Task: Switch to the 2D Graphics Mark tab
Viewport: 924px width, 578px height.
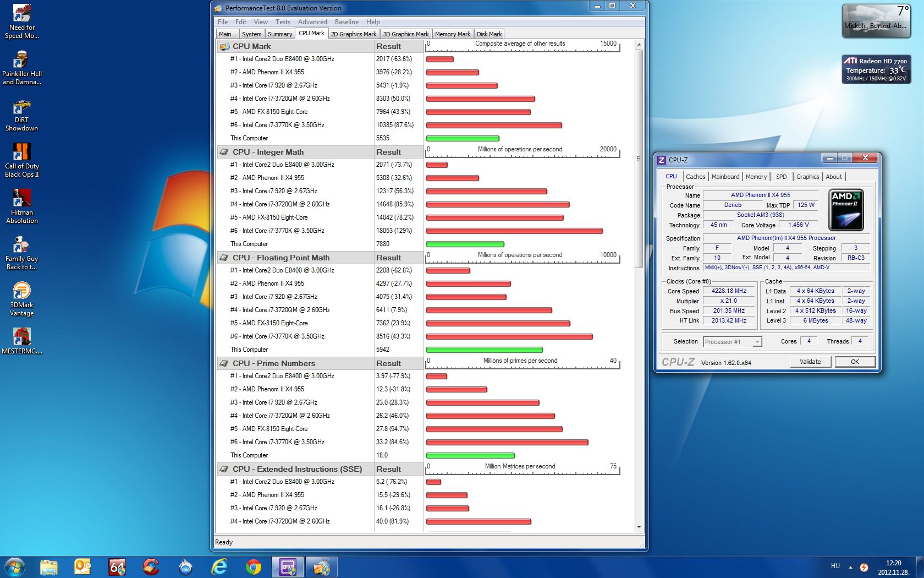Action: click(354, 34)
